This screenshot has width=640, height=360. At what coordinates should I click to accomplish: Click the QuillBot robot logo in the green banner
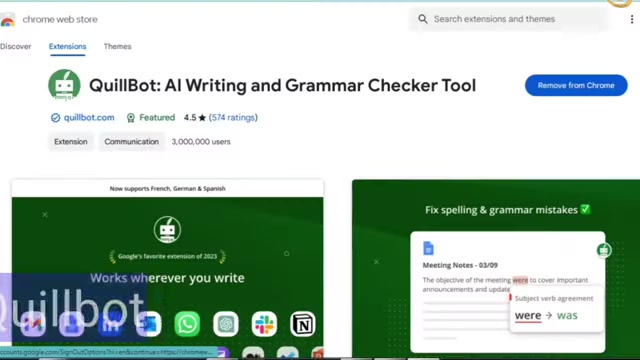pyautogui.click(x=167, y=229)
